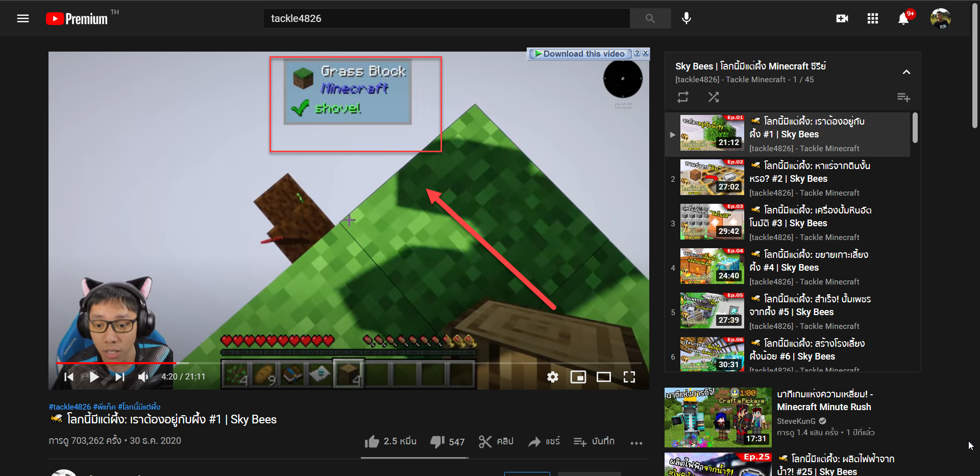Open more actions three-dot menu
This screenshot has width=980, height=476.
click(x=636, y=443)
